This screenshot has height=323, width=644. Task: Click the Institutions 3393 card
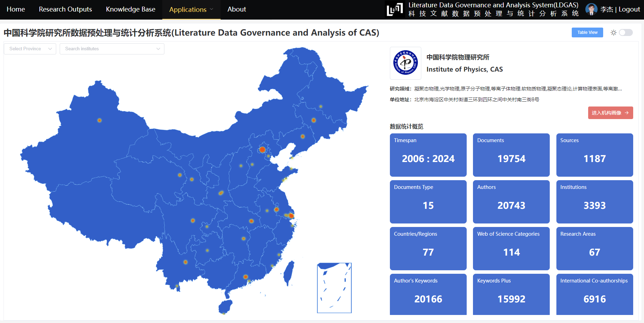[x=594, y=202]
